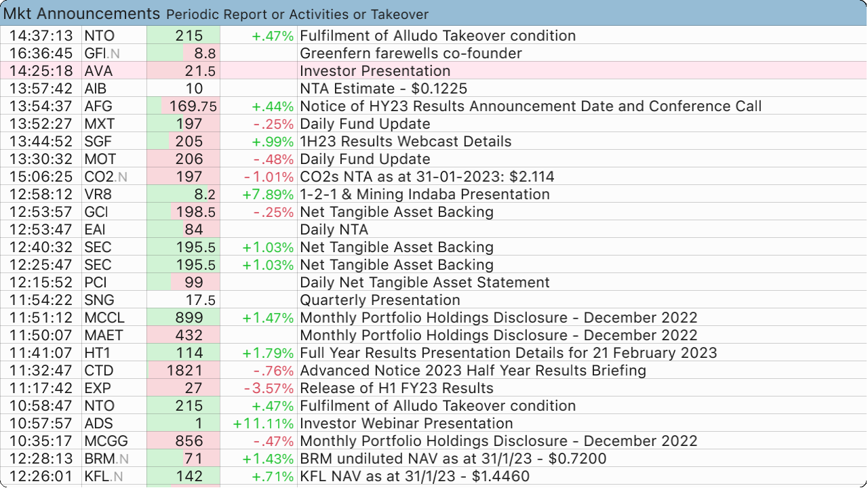The image size is (868, 488).
Task: Open the Greenfern farewells co-founder announcement
Action: click(x=410, y=54)
